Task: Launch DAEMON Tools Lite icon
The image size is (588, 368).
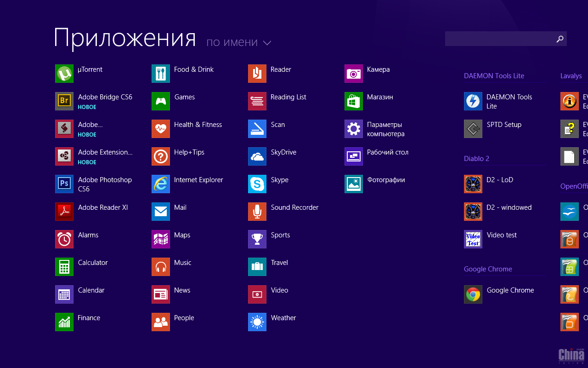Action: coord(473,101)
